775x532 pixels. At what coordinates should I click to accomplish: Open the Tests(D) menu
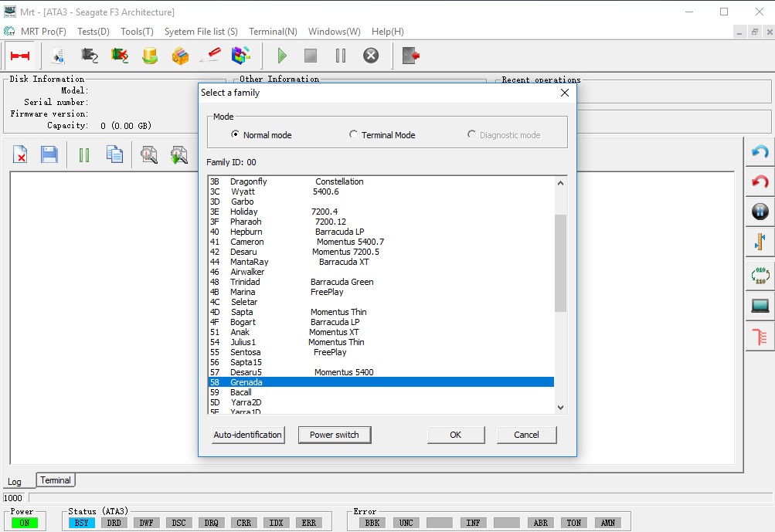93,32
